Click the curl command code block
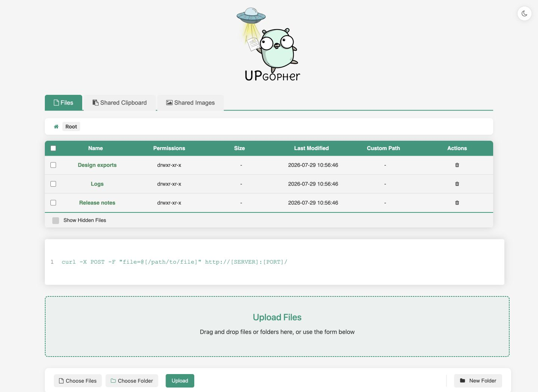 [x=275, y=262]
